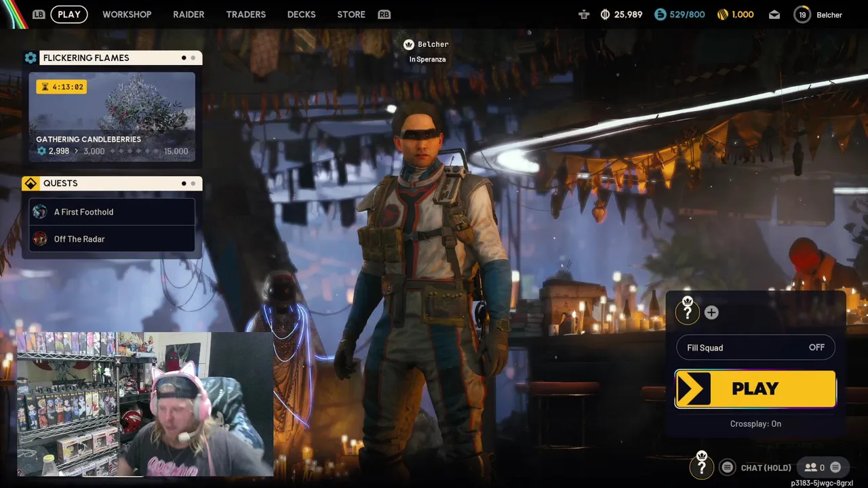Click the Quests diamond icon
Viewport: 868px width, 488px height.
tap(31, 183)
